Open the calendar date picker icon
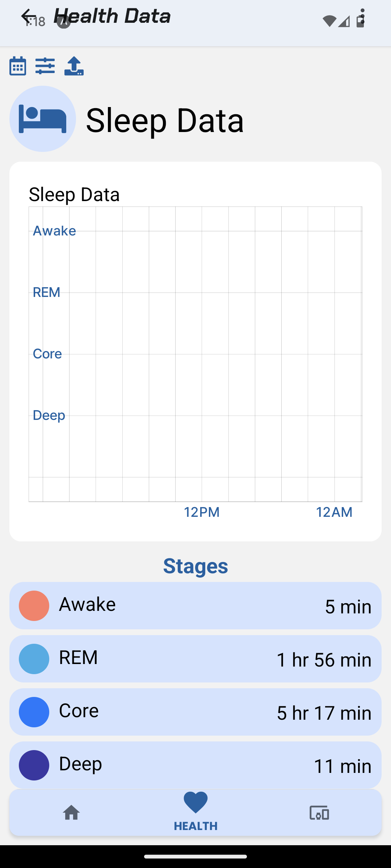391x868 pixels. click(18, 66)
